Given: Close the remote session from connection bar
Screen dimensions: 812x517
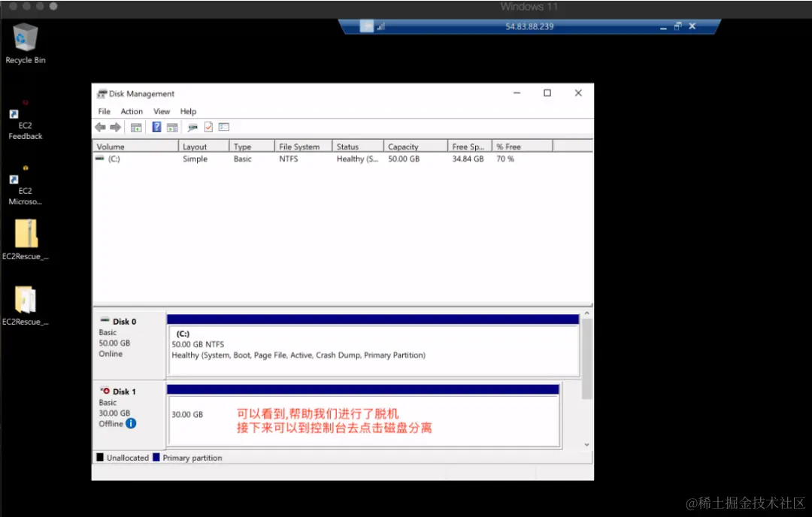Looking at the screenshot, I should point(692,26).
